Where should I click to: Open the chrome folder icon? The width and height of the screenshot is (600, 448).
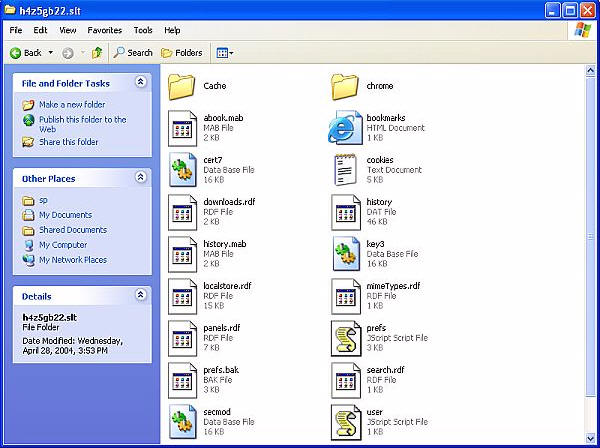[345, 88]
